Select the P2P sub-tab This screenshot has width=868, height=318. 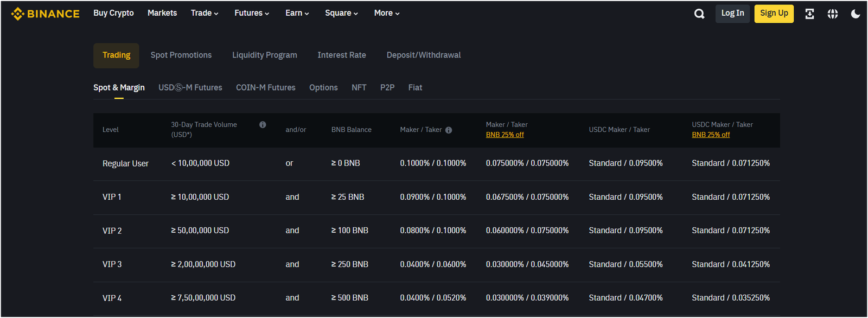pyautogui.click(x=387, y=88)
